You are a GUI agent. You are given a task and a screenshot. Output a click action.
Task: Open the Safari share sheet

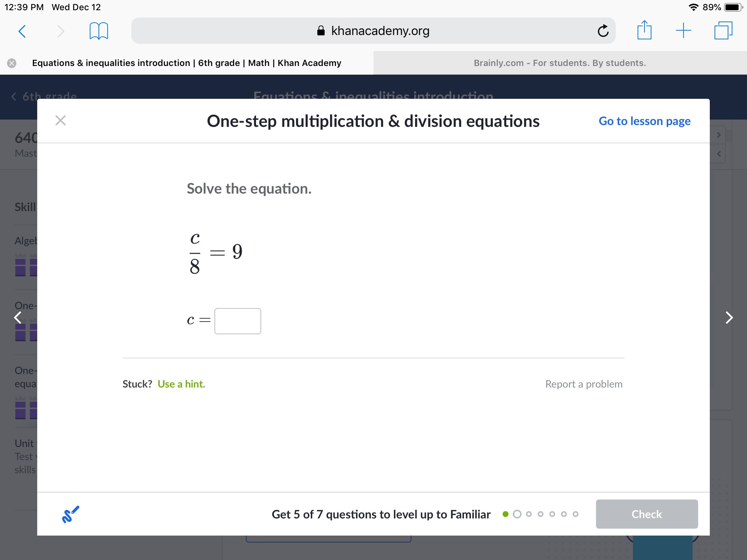click(644, 31)
